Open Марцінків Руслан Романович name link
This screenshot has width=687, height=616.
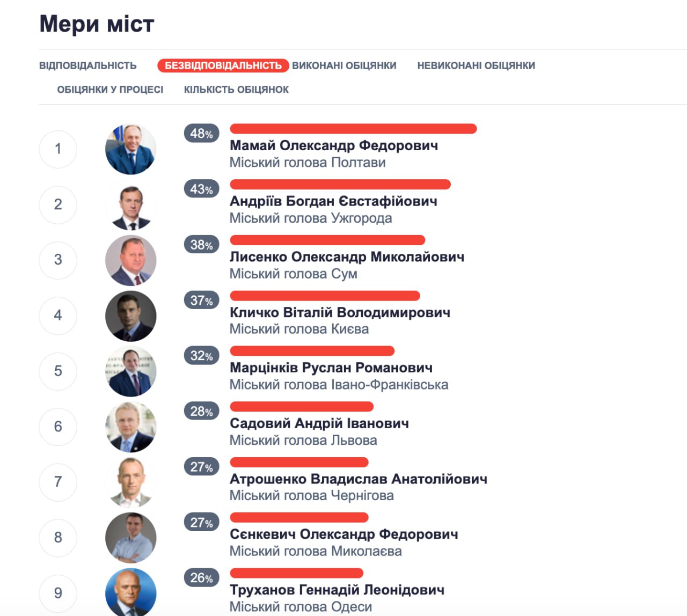pyautogui.click(x=331, y=368)
